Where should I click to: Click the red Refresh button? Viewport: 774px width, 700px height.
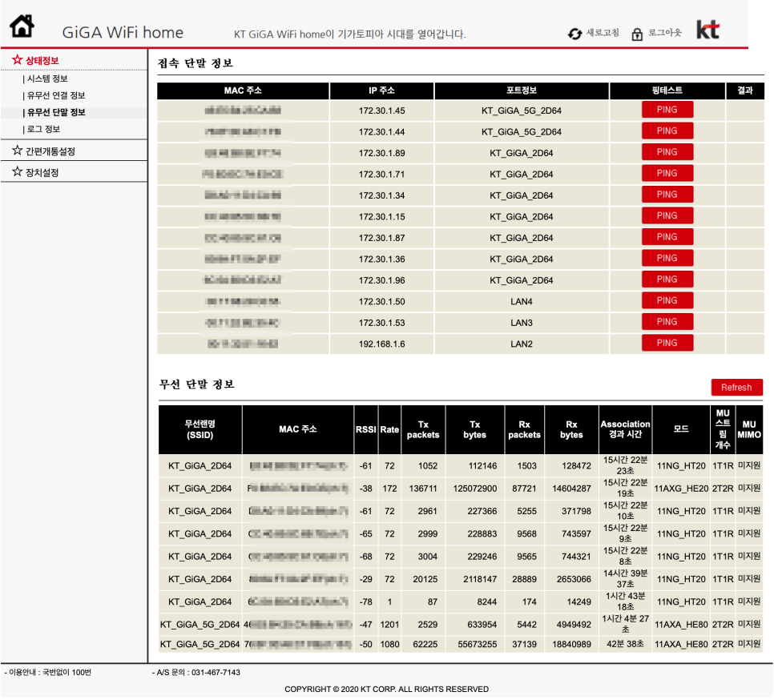coord(736,388)
